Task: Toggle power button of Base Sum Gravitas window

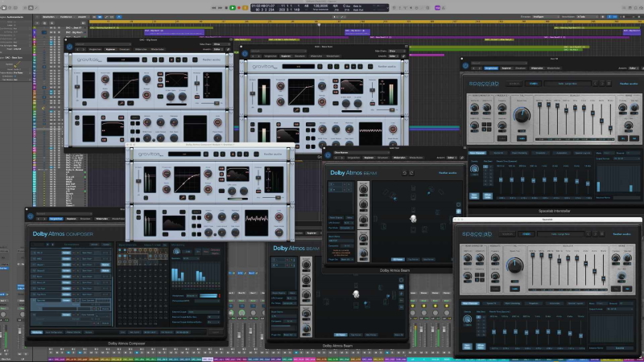Action: [245, 53]
